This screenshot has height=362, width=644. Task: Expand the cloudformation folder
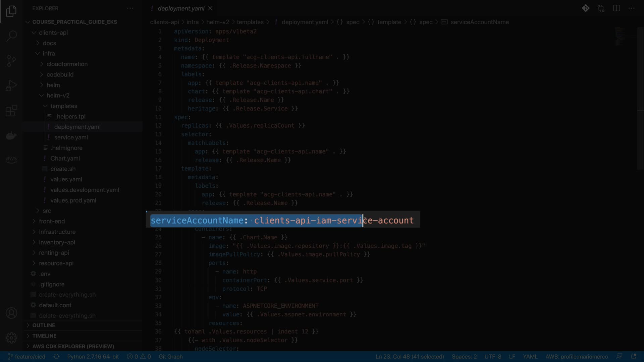pos(67,64)
